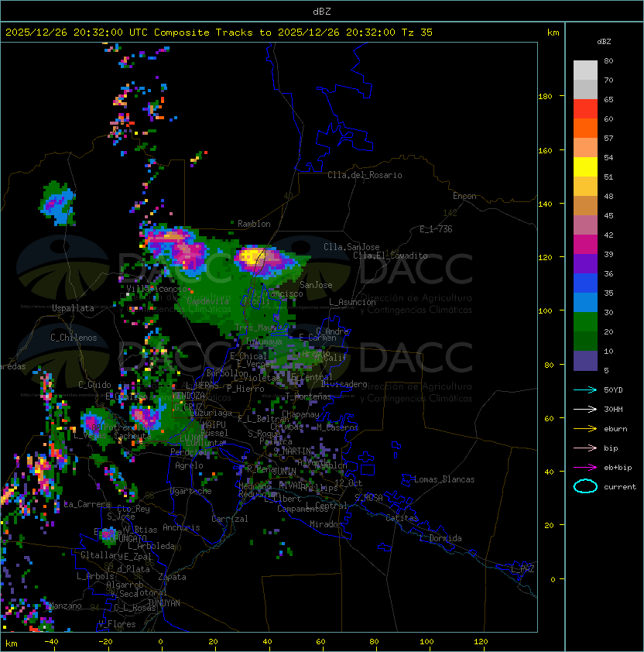Select the magenta 39–42 dBZ swatch
Image resolution: width=644 pixels, height=652 pixels.
click(585, 244)
